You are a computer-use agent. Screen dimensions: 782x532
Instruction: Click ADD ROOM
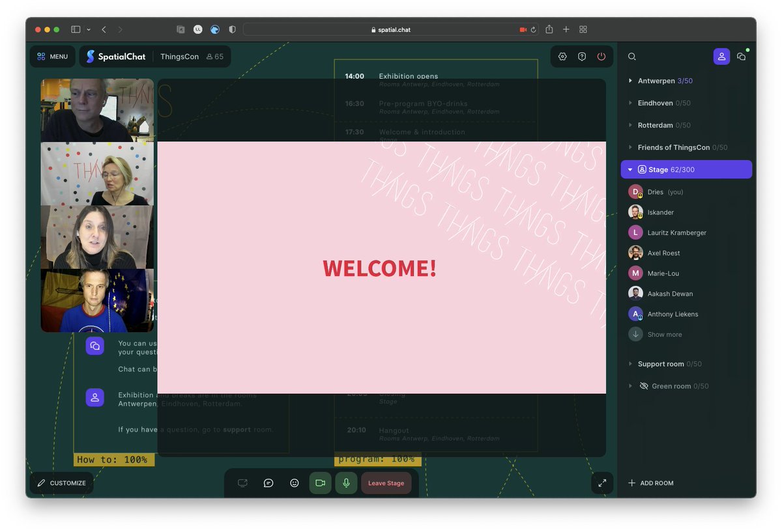point(650,483)
